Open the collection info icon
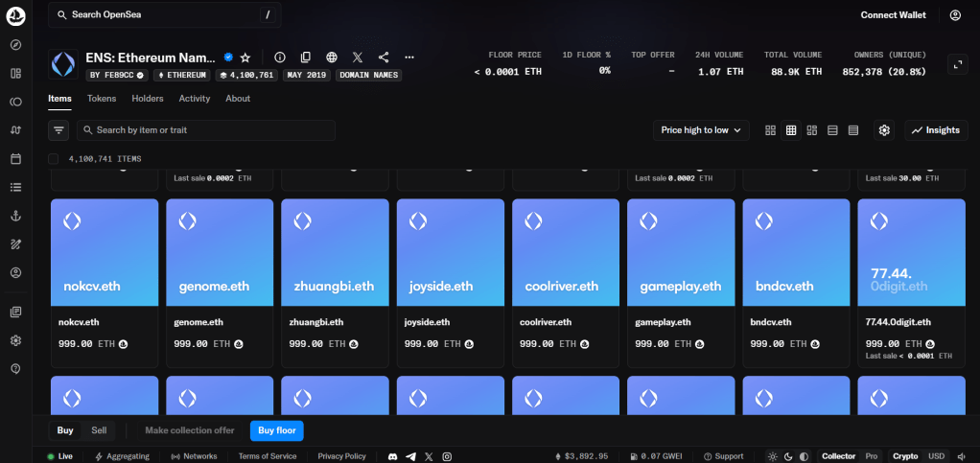This screenshot has width=980, height=463. (280, 58)
